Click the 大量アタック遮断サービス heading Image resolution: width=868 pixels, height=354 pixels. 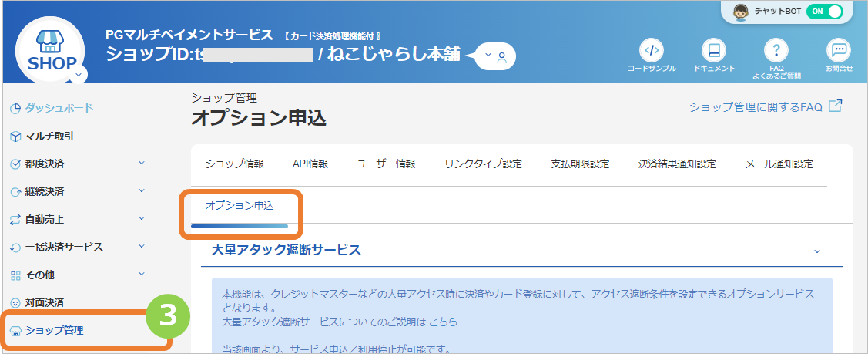[x=287, y=250]
